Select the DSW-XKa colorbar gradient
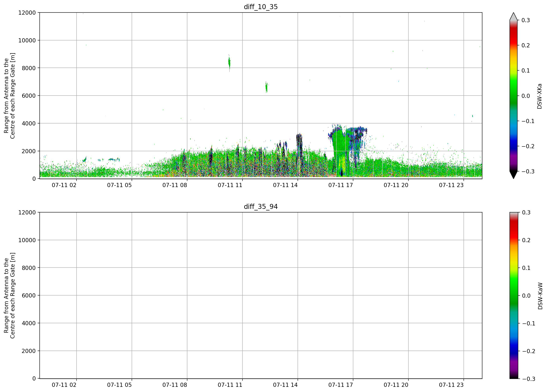547x392 pixels. tap(513, 96)
